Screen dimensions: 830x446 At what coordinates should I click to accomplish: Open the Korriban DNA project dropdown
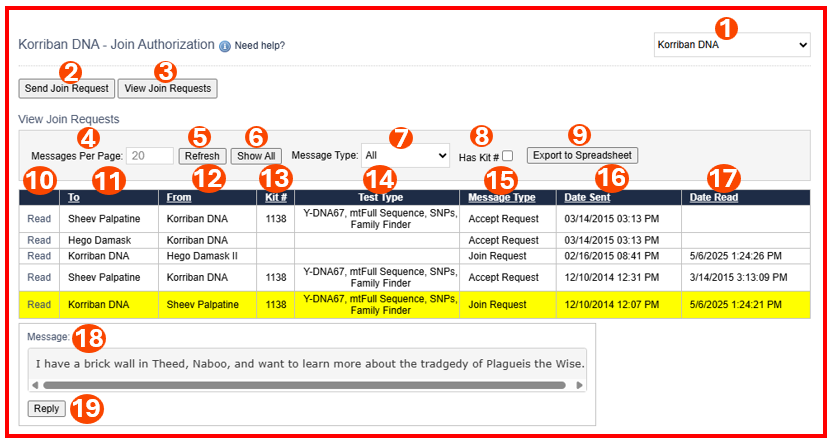click(731, 45)
